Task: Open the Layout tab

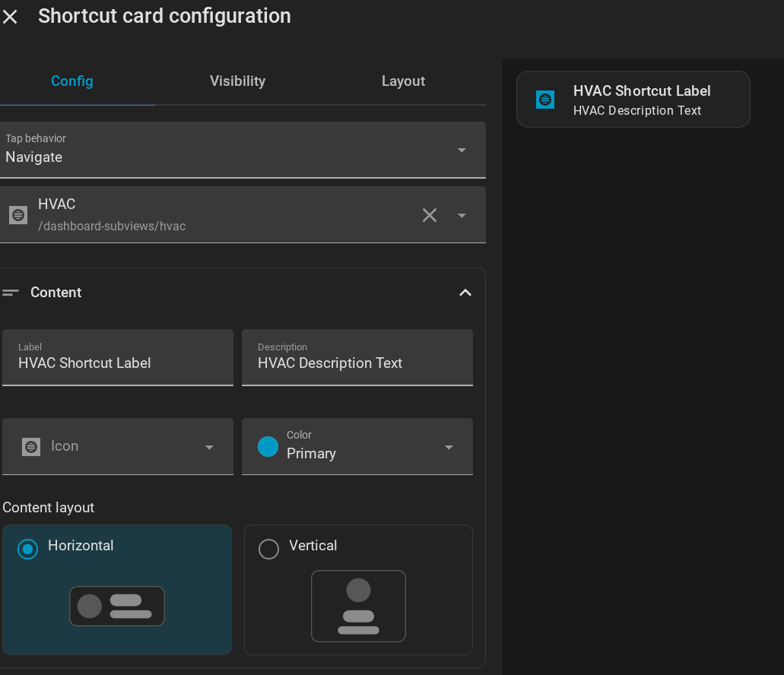Action: pyautogui.click(x=403, y=81)
